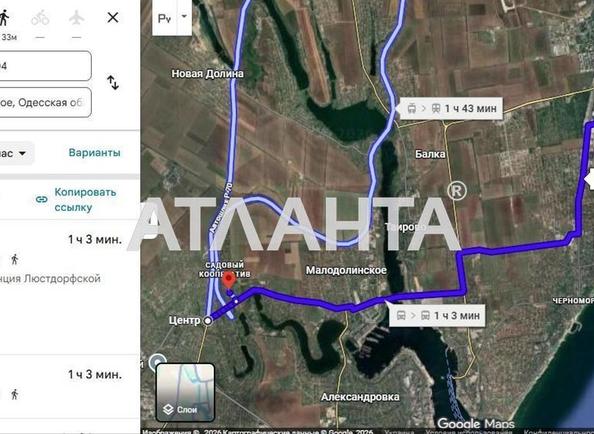Open the Варианты route options
Image resolution: width=594 pixels, height=434 pixels.
[95, 153]
